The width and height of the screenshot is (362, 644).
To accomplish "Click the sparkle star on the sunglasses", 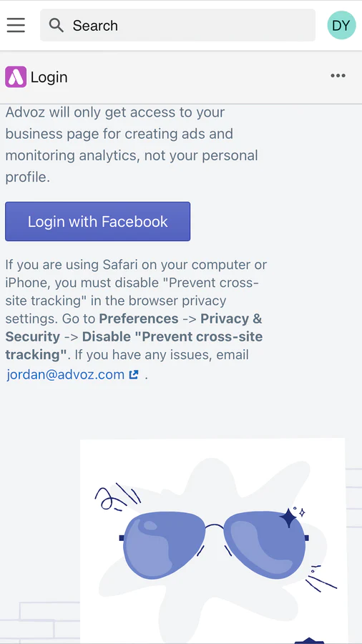I will pos(288,517).
